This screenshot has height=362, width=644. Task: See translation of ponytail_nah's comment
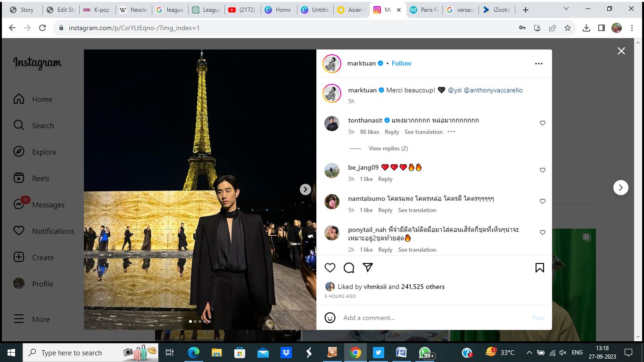pyautogui.click(x=417, y=250)
